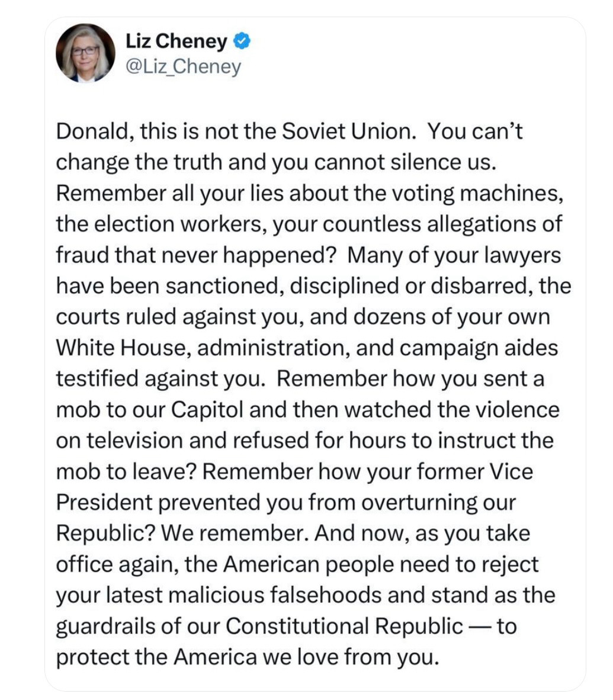Click the phrase "We remember." in tweet
The width and height of the screenshot is (613, 700).
click(235, 534)
